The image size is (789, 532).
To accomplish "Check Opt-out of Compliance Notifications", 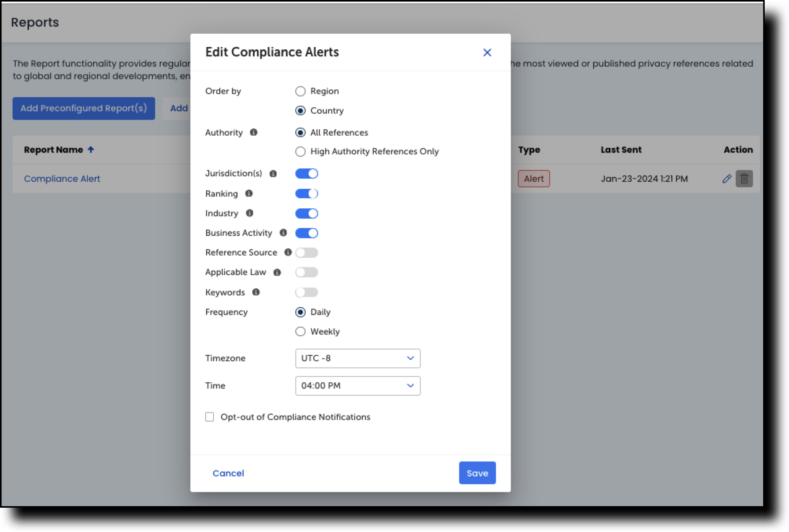I will [210, 417].
